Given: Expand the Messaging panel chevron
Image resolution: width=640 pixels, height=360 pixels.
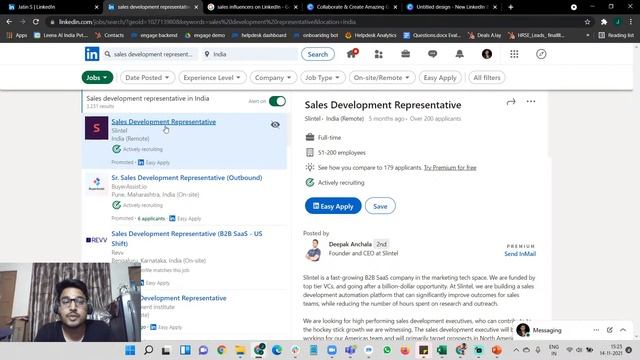Looking at the screenshot, I should [623, 330].
